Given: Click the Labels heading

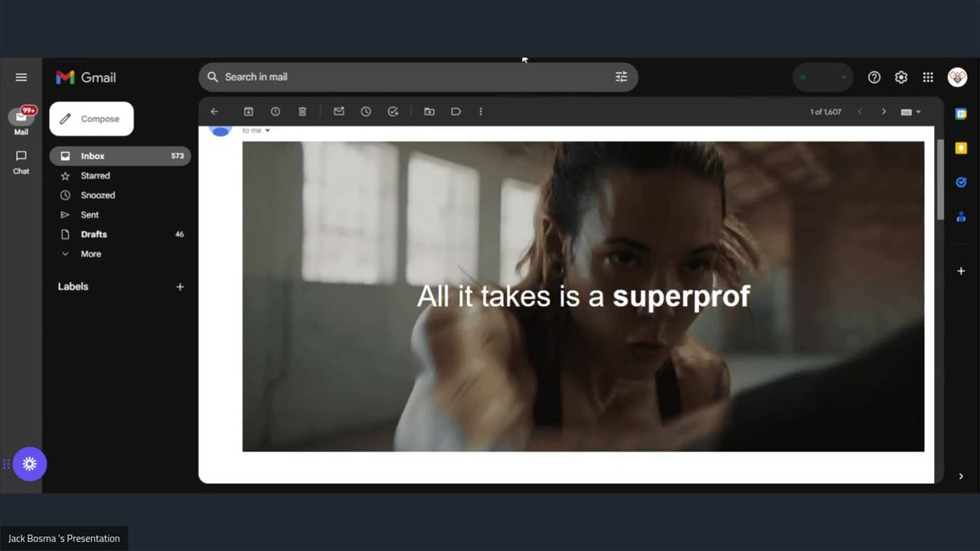Looking at the screenshot, I should point(73,286).
